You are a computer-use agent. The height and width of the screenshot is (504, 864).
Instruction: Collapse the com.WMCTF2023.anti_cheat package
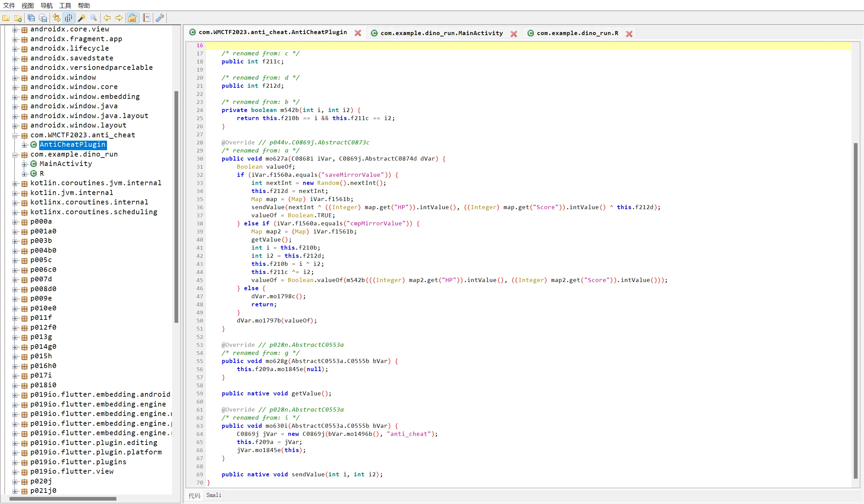pos(15,135)
